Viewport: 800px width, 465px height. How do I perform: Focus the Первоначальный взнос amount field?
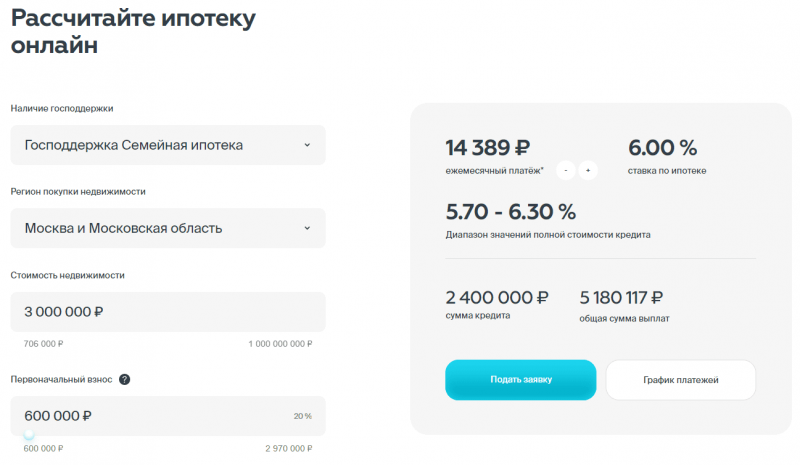(x=150, y=416)
